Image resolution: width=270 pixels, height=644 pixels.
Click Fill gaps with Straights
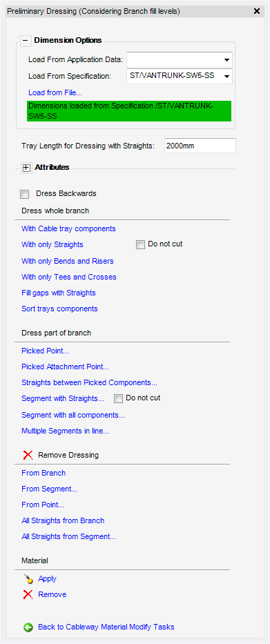click(x=59, y=293)
